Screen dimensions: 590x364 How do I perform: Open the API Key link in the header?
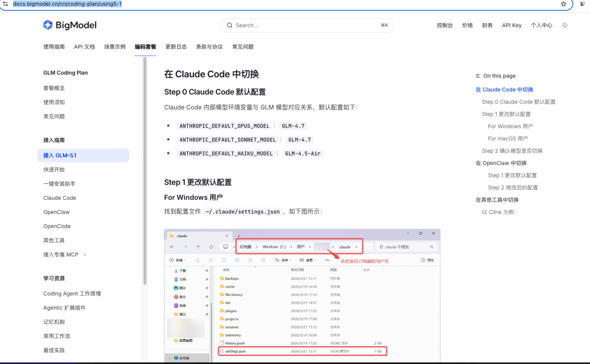[x=512, y=25]
